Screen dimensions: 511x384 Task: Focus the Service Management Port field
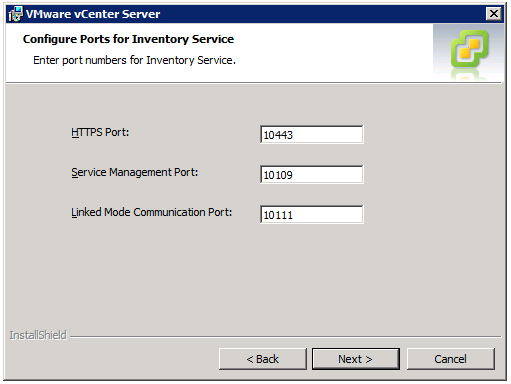311,174
